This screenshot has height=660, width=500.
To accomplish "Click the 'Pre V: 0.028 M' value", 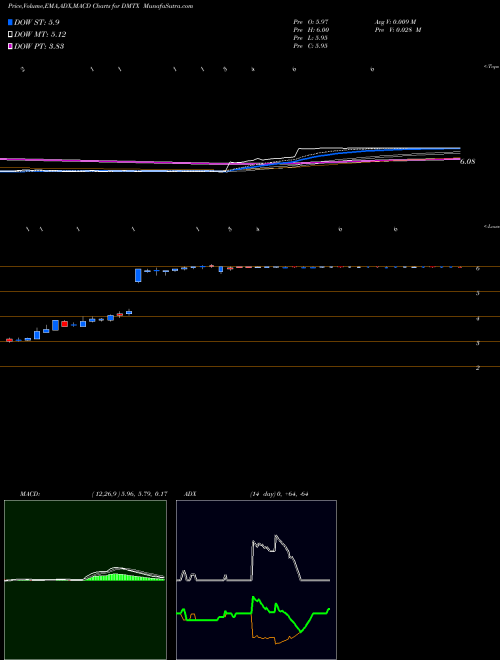I will (398, 30).
